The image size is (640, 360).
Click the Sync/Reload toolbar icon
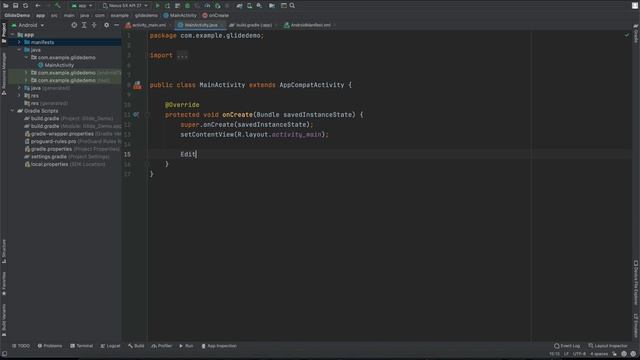click(x=25, y=6)
